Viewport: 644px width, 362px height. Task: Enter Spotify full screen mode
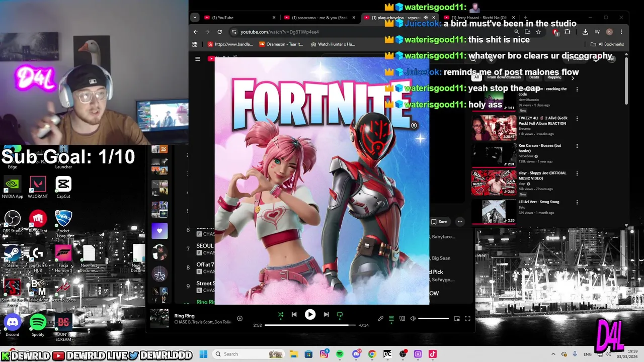(x=467, y=318)
